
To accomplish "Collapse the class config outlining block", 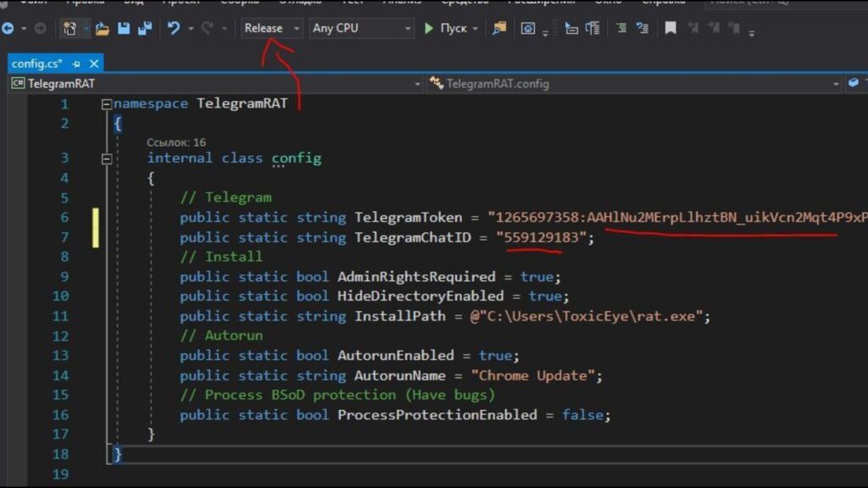I will coord(107,159).
